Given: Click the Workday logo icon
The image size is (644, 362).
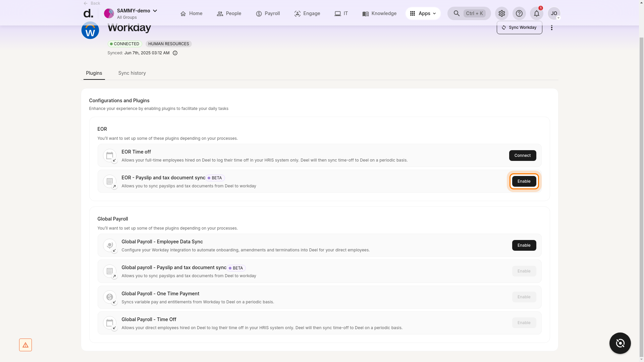Looking at the screenshot, I should [x=90, y=30].
